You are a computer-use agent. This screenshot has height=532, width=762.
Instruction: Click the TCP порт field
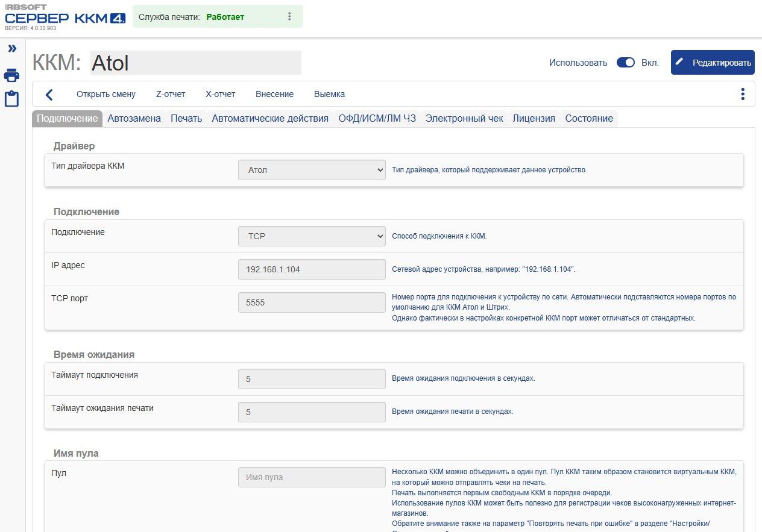312,302
